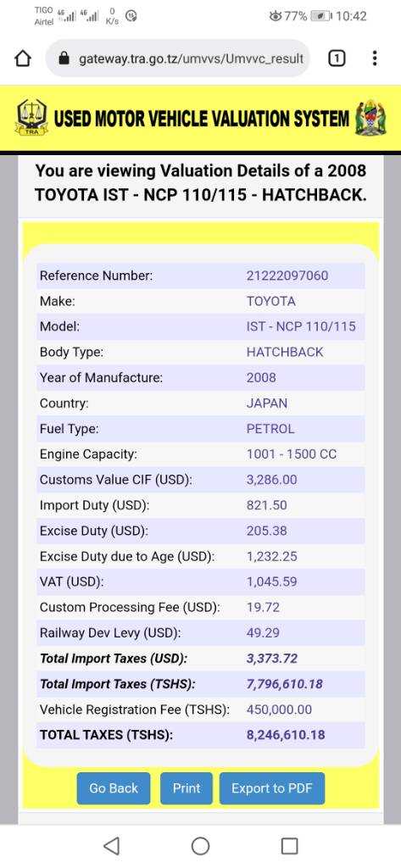Screen dimensions: 401x868
Task: Tap the browser home icon
Action: pyautogui.click(x=22, y=58)
